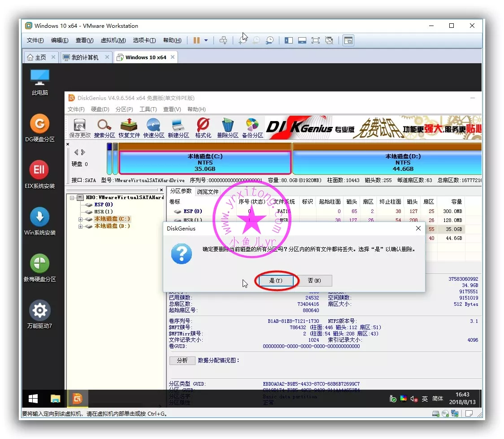Click clock 16:43 in taskbar
The image size is (504, 439).
pyautogui.click(x=462, y=394)
